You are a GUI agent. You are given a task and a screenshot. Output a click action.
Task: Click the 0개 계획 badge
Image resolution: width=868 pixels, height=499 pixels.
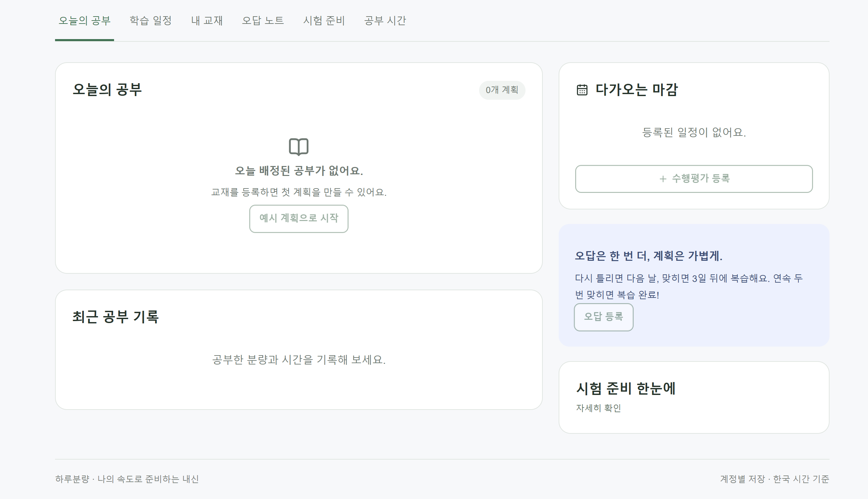click(x=502, y=90)
